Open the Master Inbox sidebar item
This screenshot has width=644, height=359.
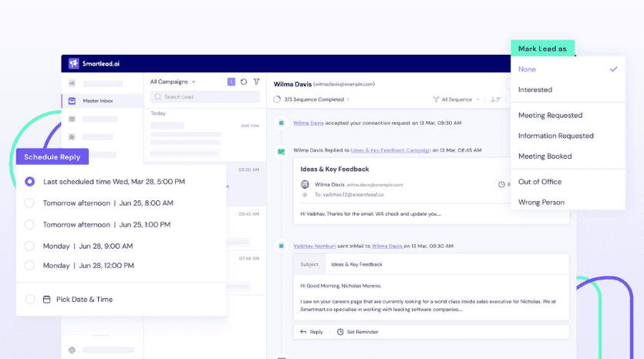tap(103, 100)
